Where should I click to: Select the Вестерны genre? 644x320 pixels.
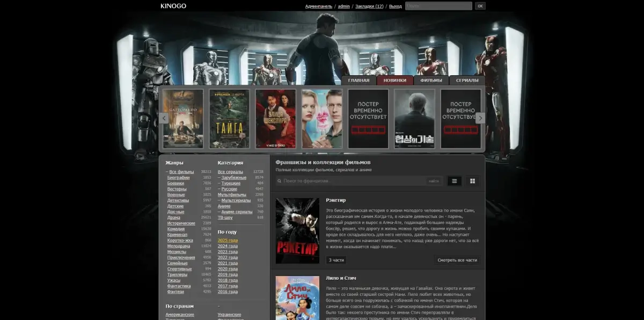point(177,189)
